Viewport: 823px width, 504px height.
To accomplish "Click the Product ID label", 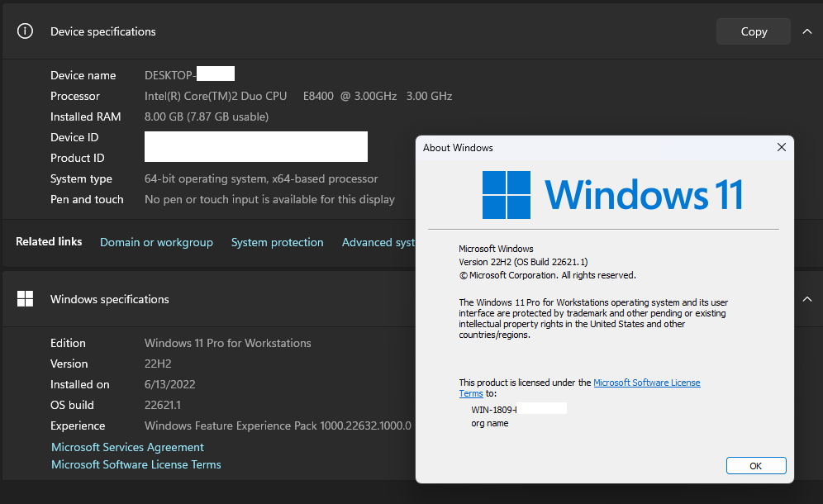I will [77, 158].
